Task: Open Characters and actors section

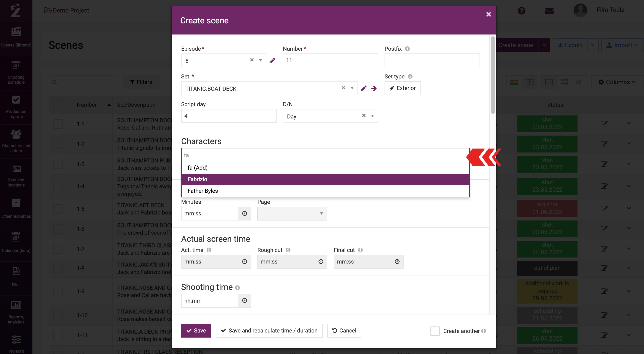Action: [x=16, y=141]
